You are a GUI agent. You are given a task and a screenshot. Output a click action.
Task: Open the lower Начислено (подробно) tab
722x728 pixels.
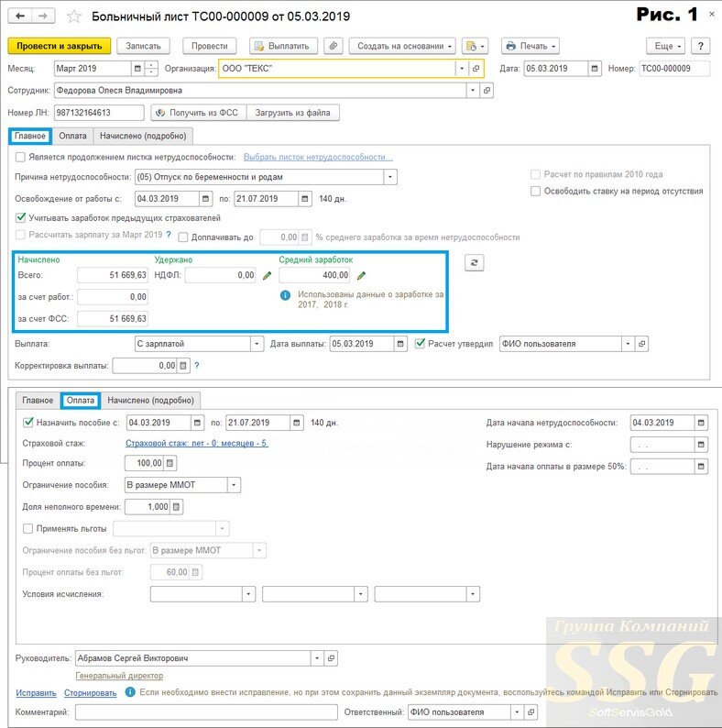(151, 400)
